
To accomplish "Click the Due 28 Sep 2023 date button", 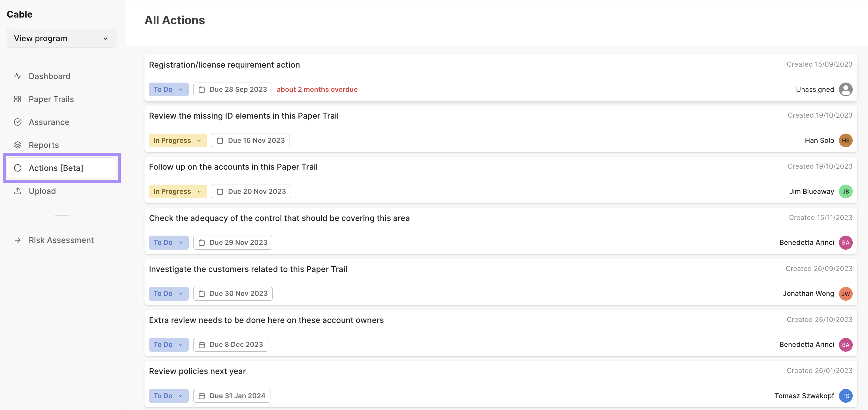I will pyautogui.click(x=232, y=89).
